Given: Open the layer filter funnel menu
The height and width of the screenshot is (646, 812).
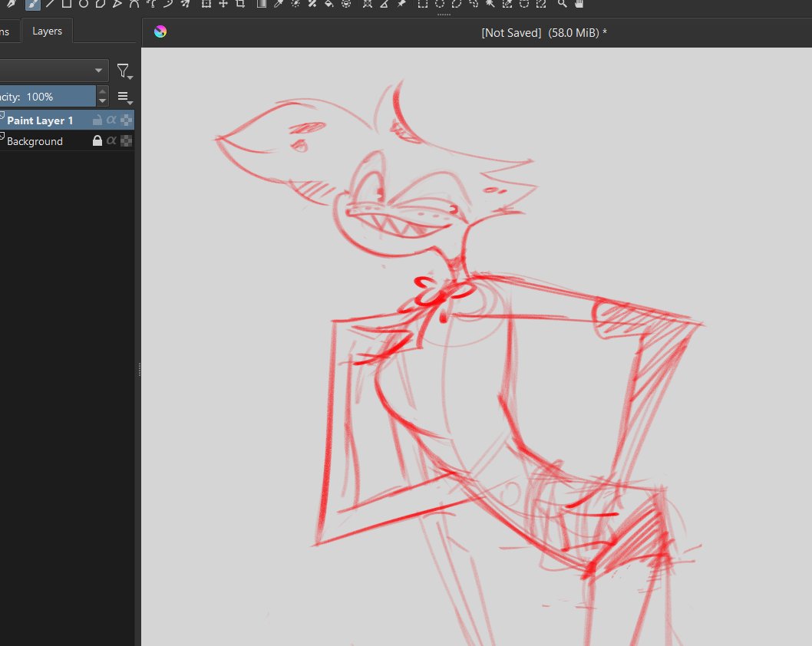Looking at the screenshot, I should pyautogui.click(x=124, y=71).
